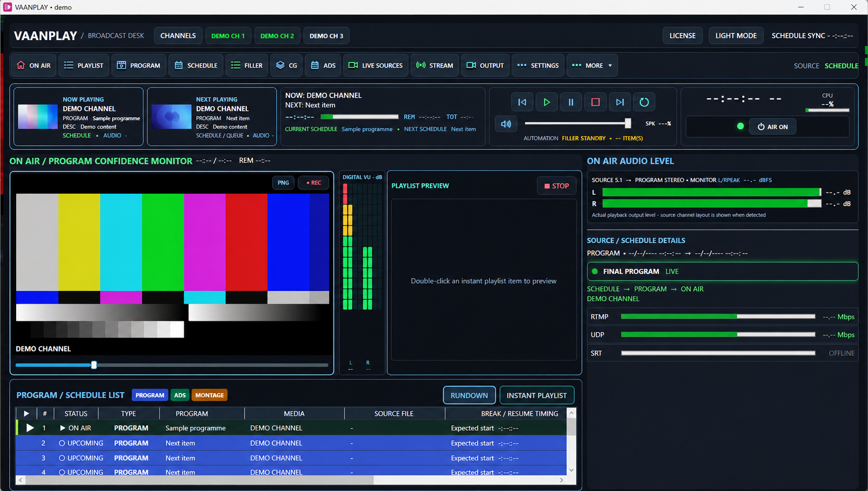Image resolution: width=868 pixels, height=491 pixels.
Task: Open the PLAYLIST section
Action: coord(84,66)
